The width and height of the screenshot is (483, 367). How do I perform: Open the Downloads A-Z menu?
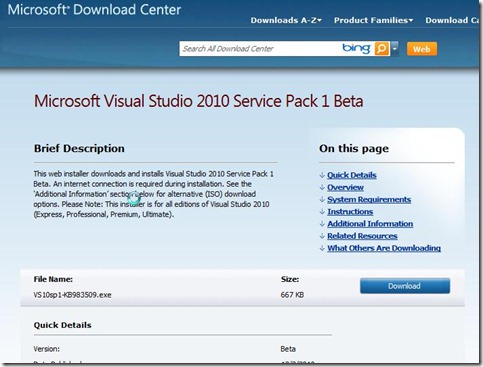click(286, 20)
